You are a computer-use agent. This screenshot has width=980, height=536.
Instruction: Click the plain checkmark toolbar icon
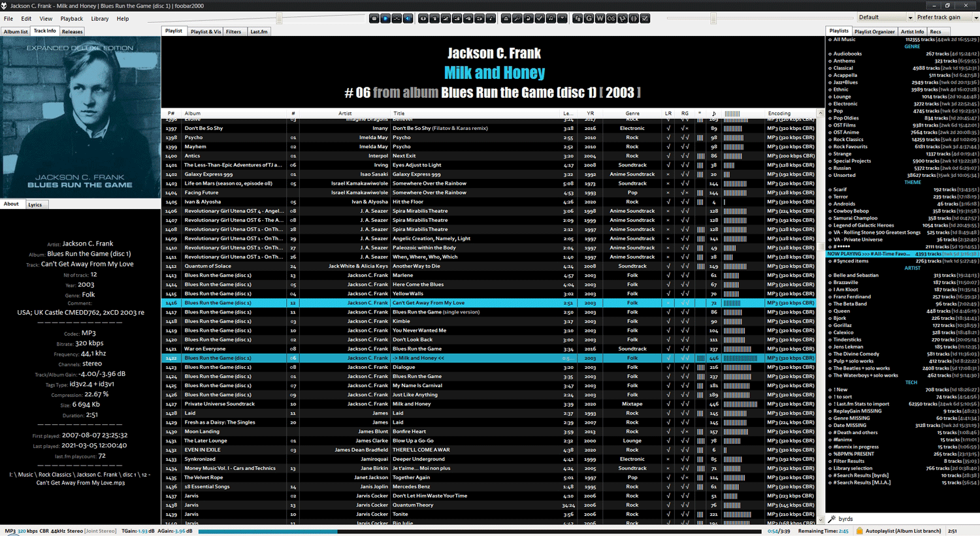click(540, 18)
